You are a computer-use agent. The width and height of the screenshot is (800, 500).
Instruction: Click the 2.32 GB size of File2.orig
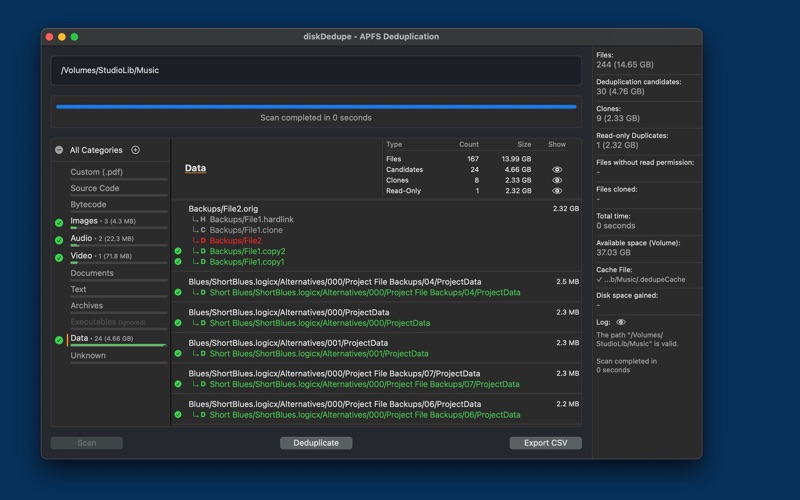click(x=566, y=209)
